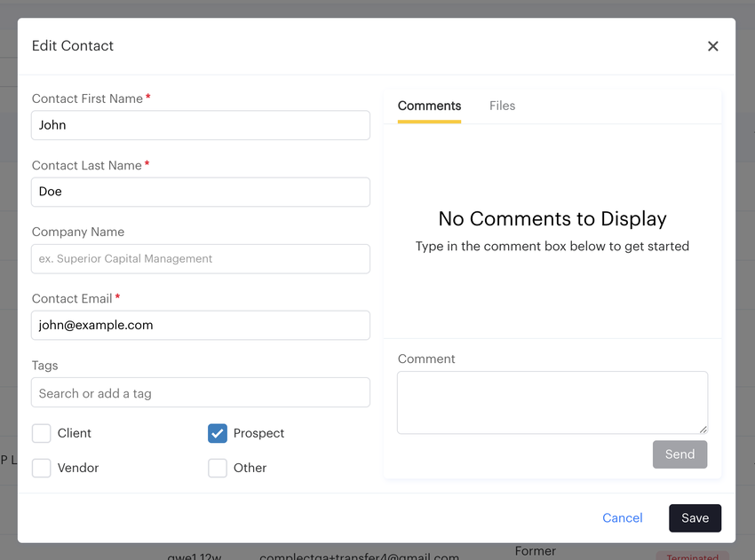The image size is (755, 560).
Task: Click the No Comments to Display heading
Action: (x=552, y=219)
